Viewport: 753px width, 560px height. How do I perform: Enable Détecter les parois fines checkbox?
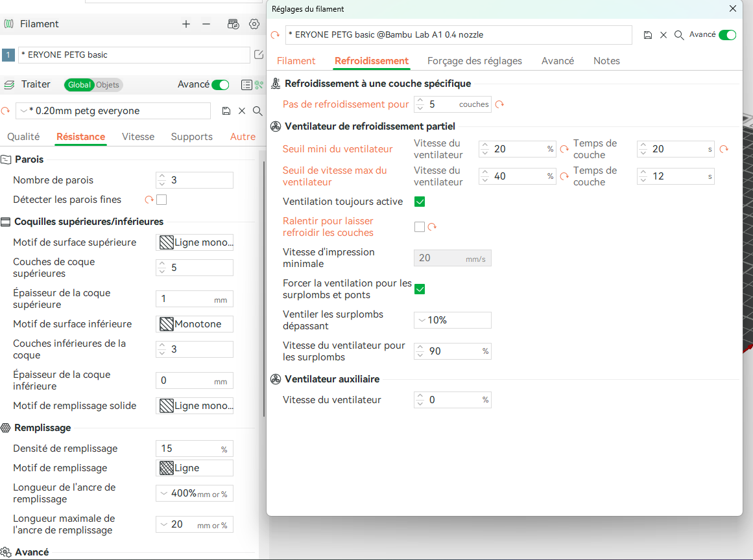point(161,200)
